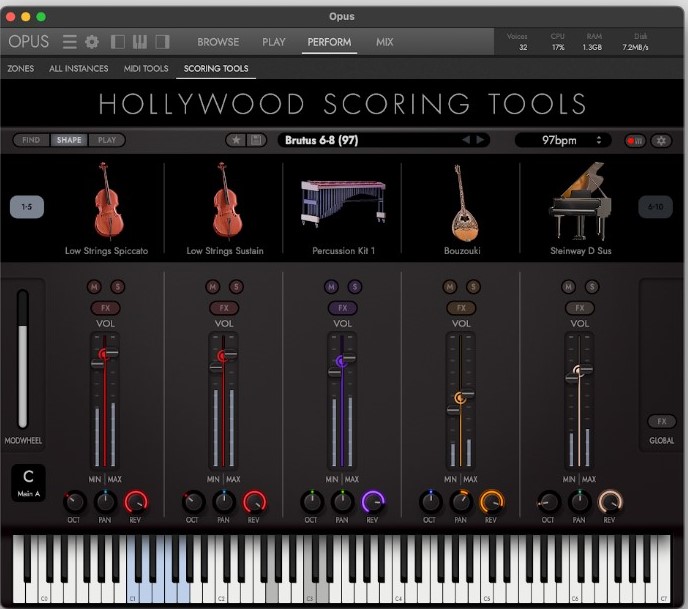
Task: Click the red record MIDI icon
Action: tap(635, 141)
